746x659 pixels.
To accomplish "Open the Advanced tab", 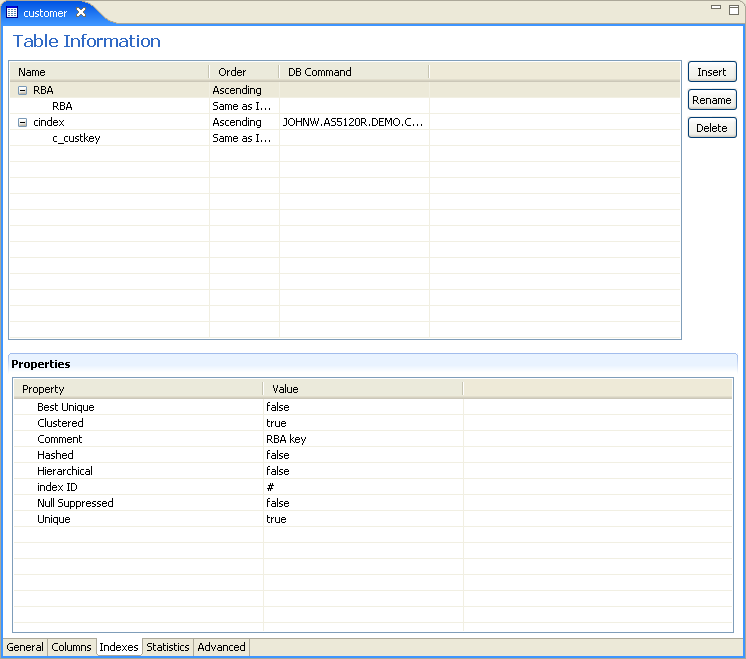I will 222,647.
